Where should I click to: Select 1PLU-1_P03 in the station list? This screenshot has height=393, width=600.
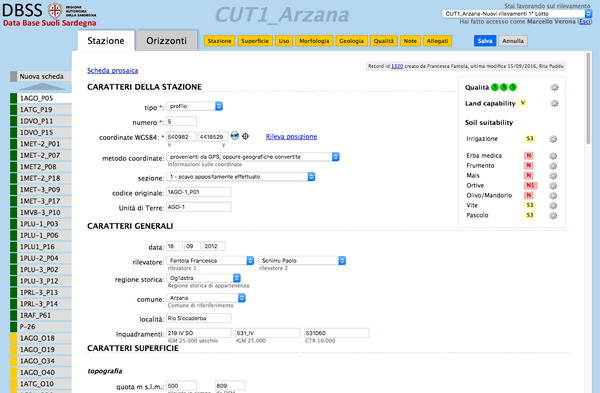coord(41,224)
